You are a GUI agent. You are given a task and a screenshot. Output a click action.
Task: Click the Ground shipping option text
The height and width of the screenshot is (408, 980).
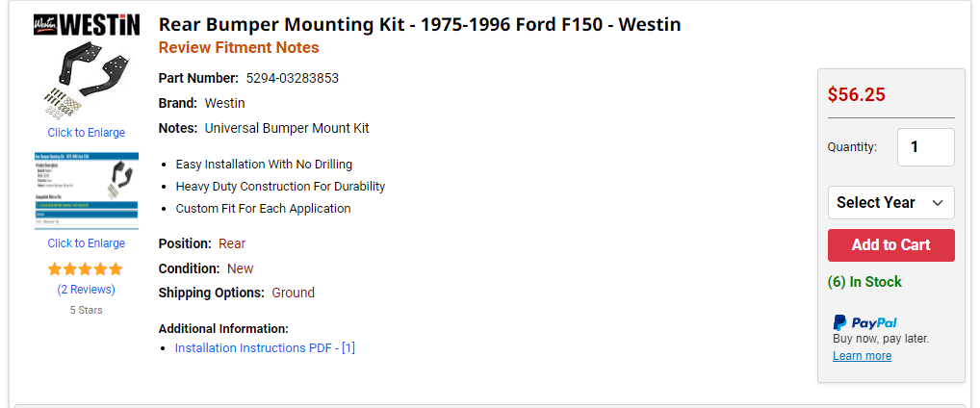pyautogui.click(x=293, y=293)
